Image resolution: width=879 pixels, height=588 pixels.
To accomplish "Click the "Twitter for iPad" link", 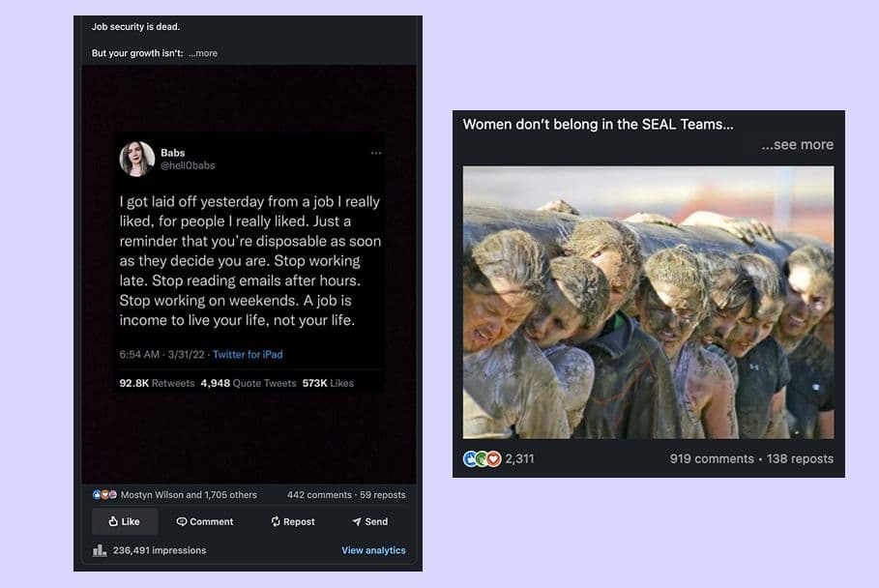I will pyautogui.click(x=248, y=354).
